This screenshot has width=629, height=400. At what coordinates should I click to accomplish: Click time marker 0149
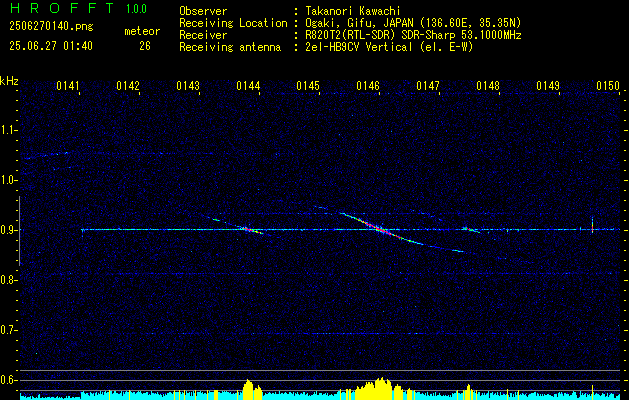click(548, 86)
